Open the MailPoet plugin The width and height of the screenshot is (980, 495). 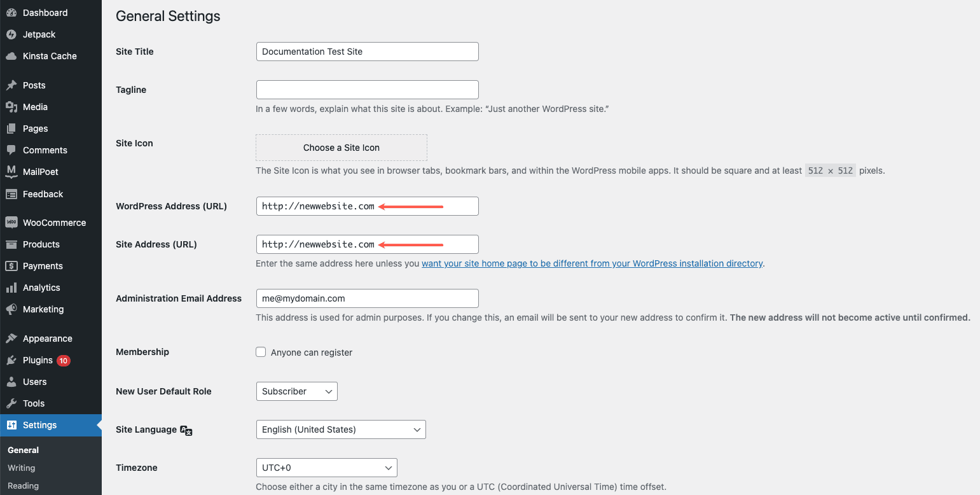point(41,172)
